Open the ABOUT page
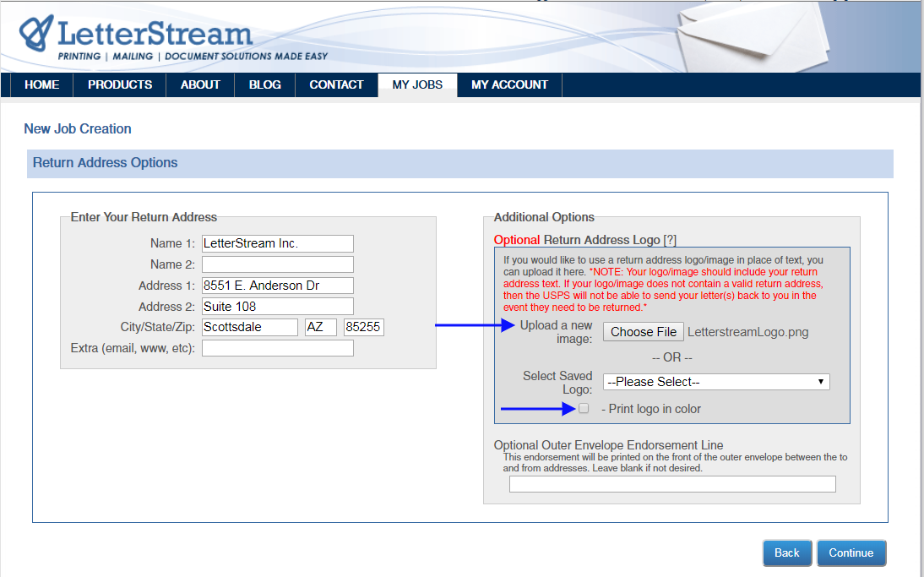Screen dimensions: 924x577 (200, 84)
